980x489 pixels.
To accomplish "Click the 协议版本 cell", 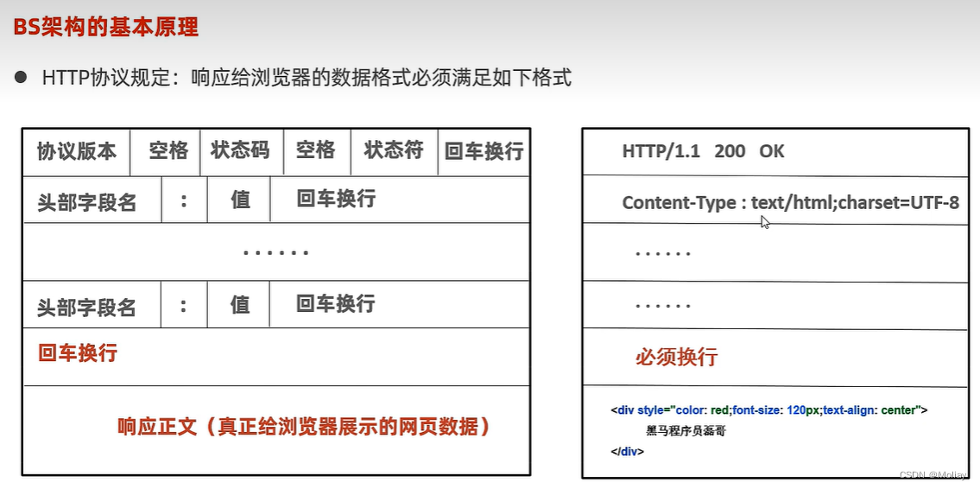I will pos(77,152).
